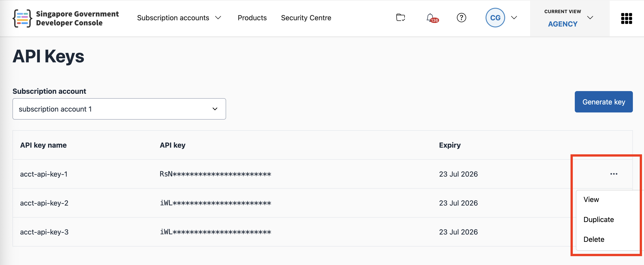Choose Duplicate from the context menu
This screenshot has width=644, height=265.
click(x=599, y=219)
